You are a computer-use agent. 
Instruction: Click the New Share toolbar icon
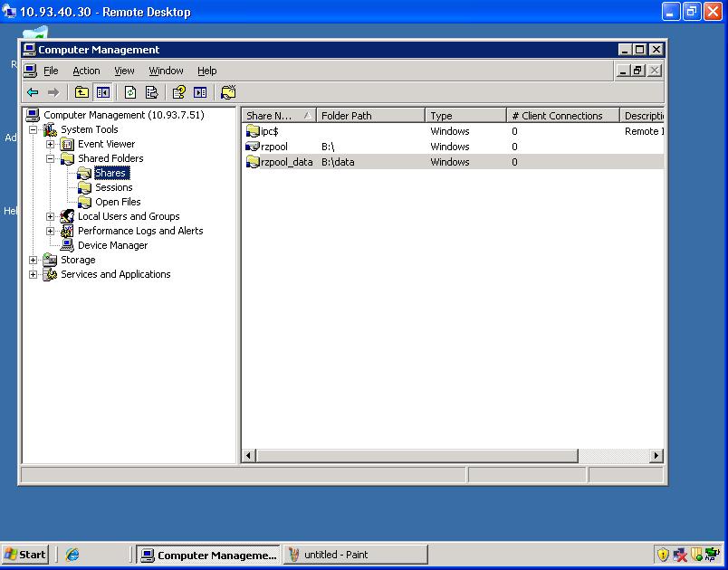coord(228,92)
